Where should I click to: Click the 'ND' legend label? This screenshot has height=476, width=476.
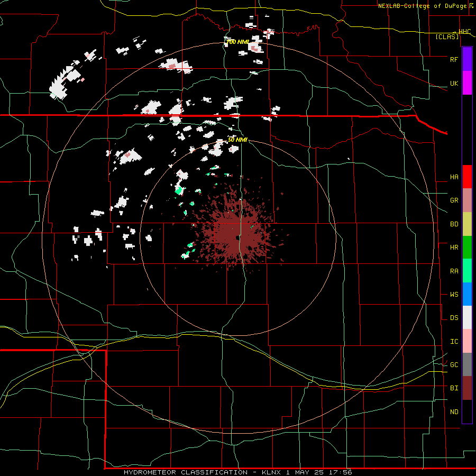[454, 412]
